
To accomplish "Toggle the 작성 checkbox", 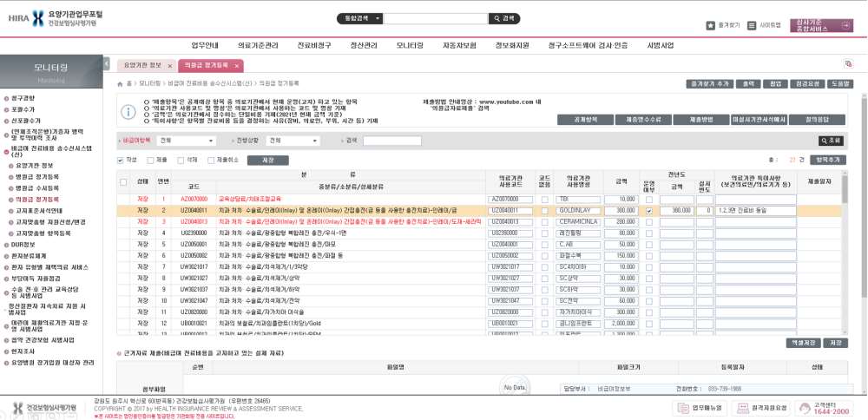I will click(120, 160).
